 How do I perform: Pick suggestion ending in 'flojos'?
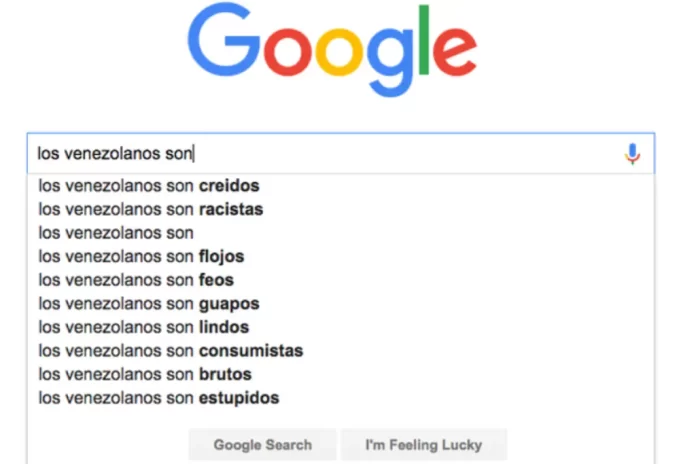point(141,256)
